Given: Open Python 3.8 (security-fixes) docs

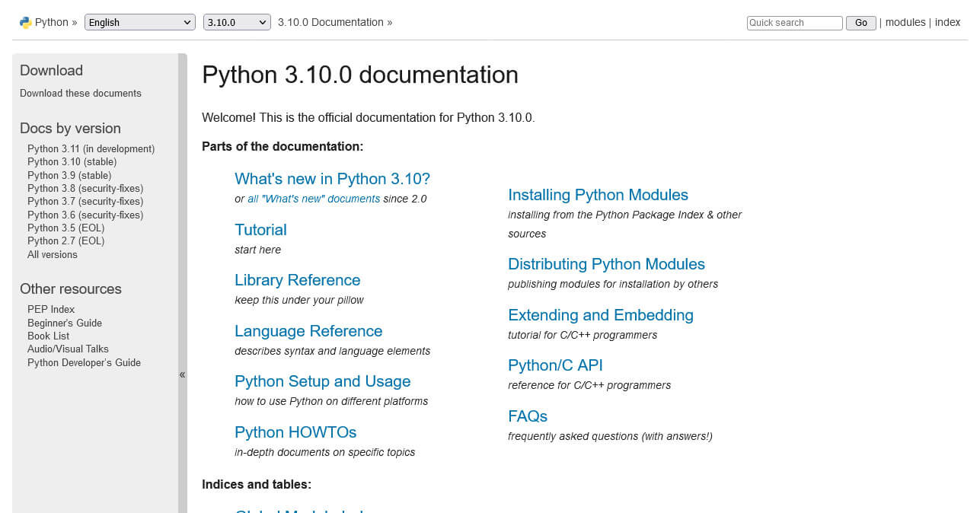Looking at the screenshot, I should click(x=85, y=188).
